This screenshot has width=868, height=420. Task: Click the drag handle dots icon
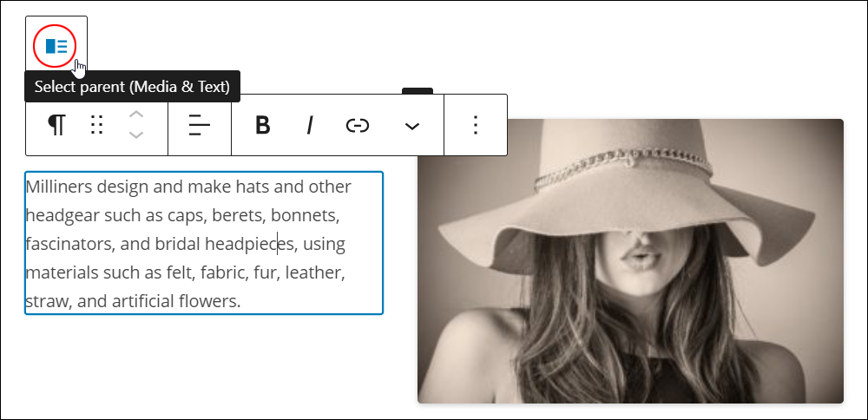pyautogui.click(x=97, y=126)
